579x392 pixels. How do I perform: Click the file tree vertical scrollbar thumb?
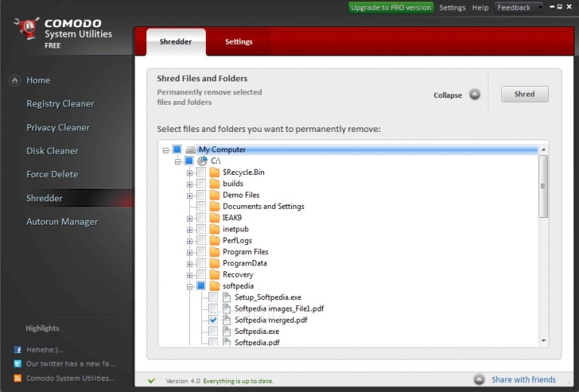tap(544, 186)
